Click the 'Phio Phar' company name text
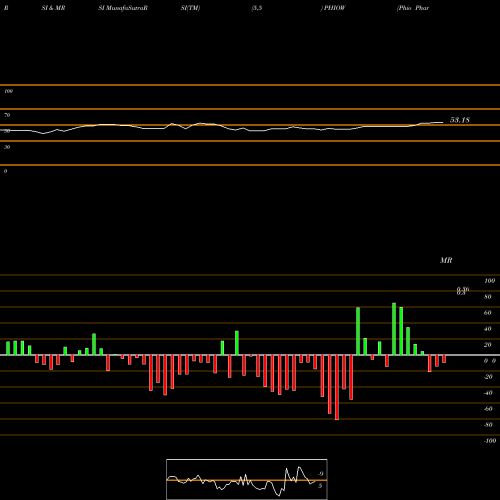This screenshot has width=500, height=500. point(413,8)
